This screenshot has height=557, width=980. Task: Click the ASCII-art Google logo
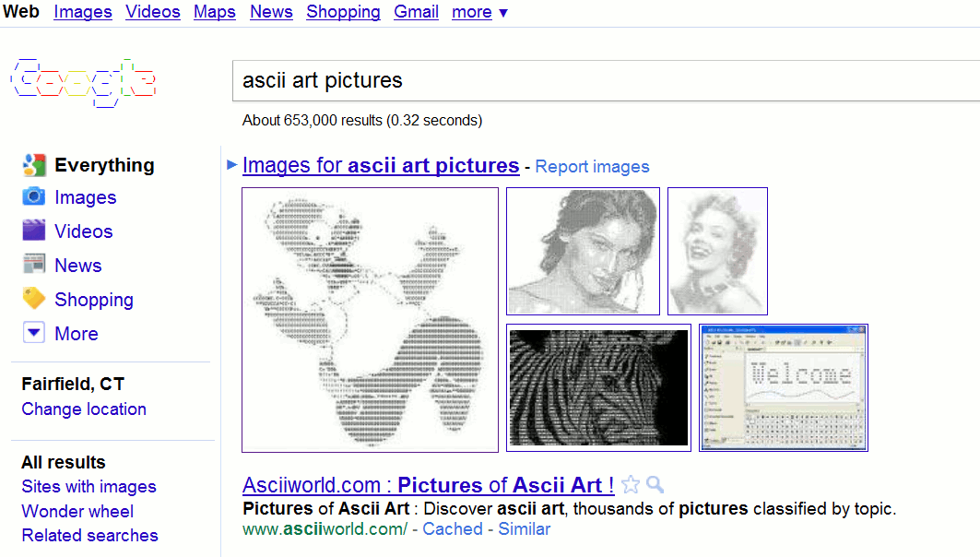pos(83,83)
